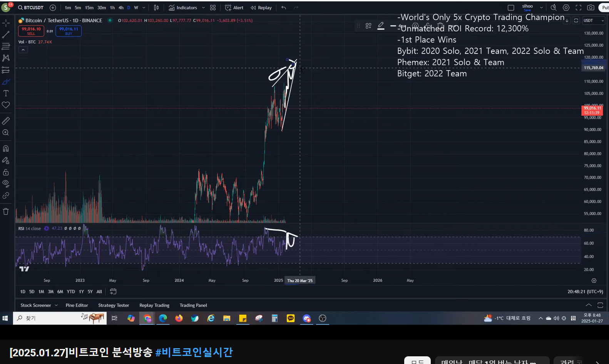
Task: Click the red SELL price button
Action: [31, 31]
